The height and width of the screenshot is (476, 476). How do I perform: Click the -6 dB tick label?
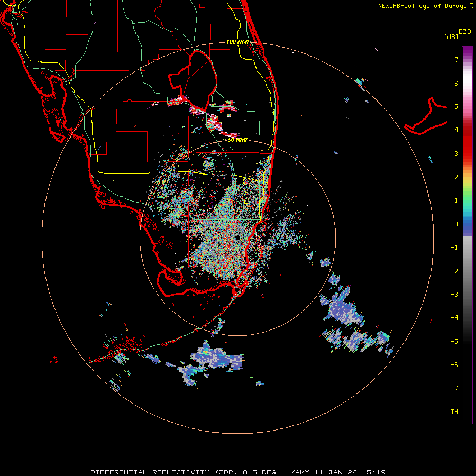[x=454, y=365]
